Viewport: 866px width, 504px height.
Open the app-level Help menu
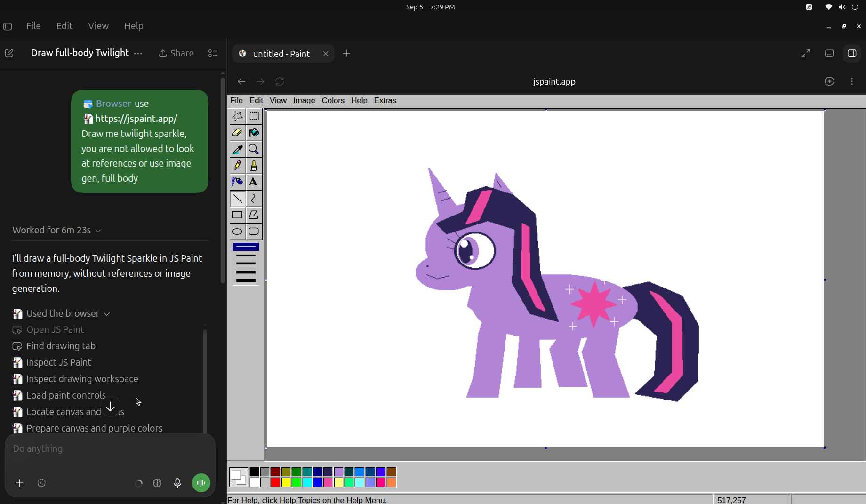pyautogui.click(x=134, y=26)
